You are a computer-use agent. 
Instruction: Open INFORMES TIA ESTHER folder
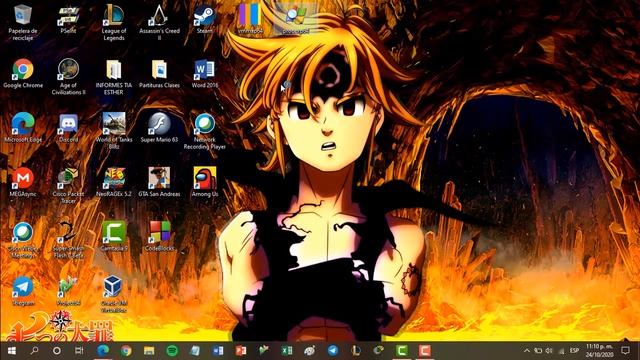click(114, 77)
